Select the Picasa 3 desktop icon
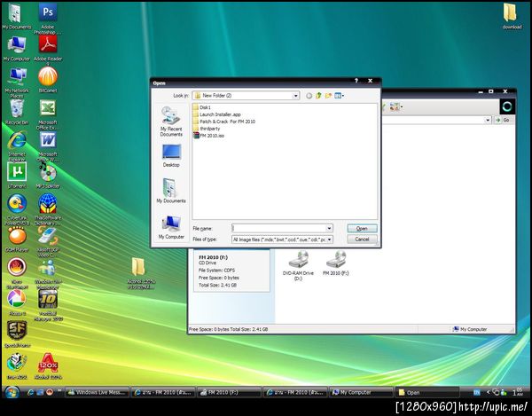The image size is (532, 416). [x=17, y=302]
